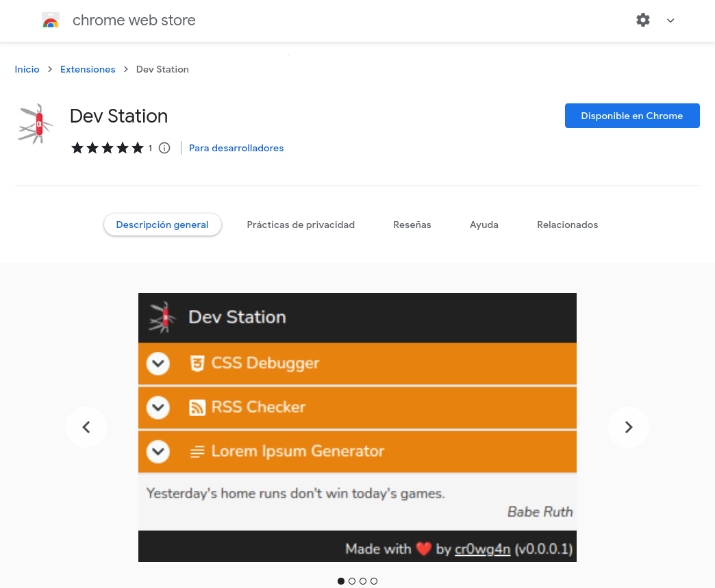The width and height of the screenshot is (715, 588).
Task: Open the store home via Chrome logo
Action: pyautogui.click(x=51, y=20)
